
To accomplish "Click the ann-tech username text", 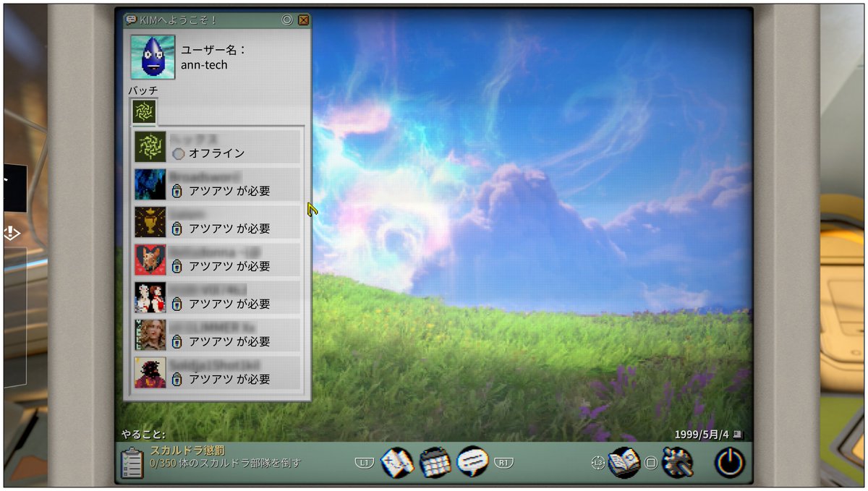I will click(204, 65).
